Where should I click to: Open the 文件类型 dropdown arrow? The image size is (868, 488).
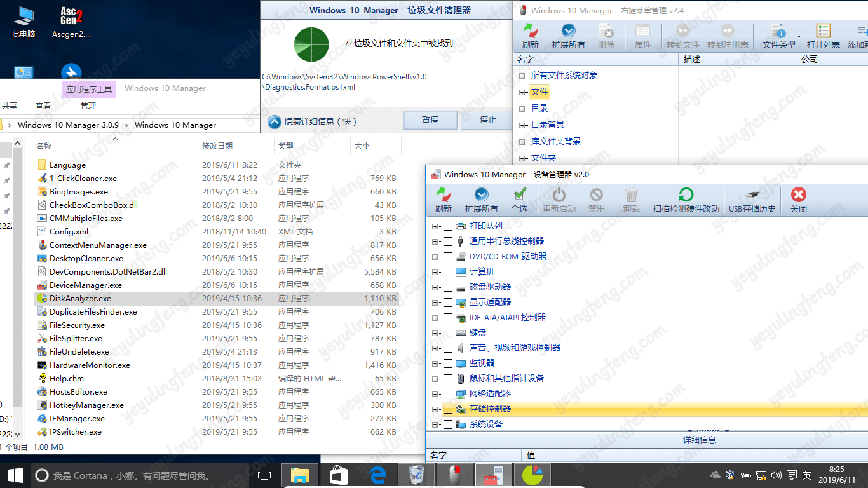pyautogui.click(x=799, y=36)
